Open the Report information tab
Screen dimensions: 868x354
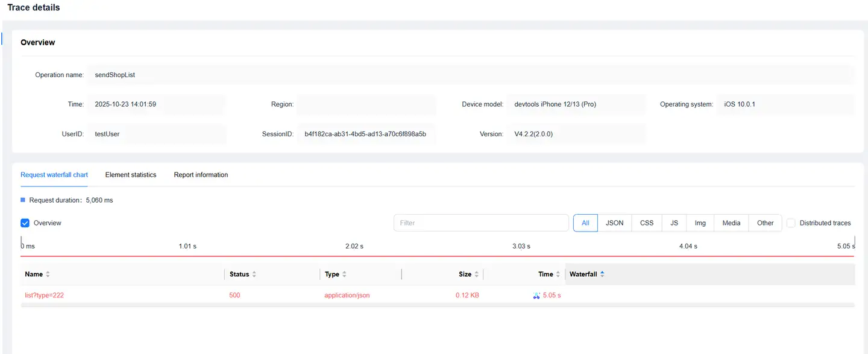[x=201, y=175]
